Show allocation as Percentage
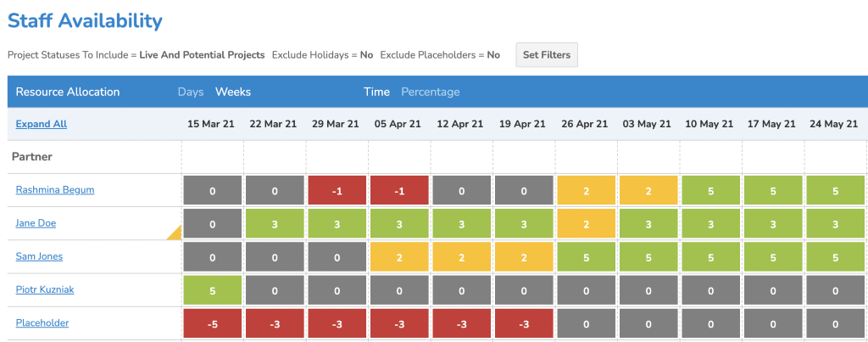Image resolution: width=868 pixels, height=342 pixels. pyautogui.click(x=430, y=92)
